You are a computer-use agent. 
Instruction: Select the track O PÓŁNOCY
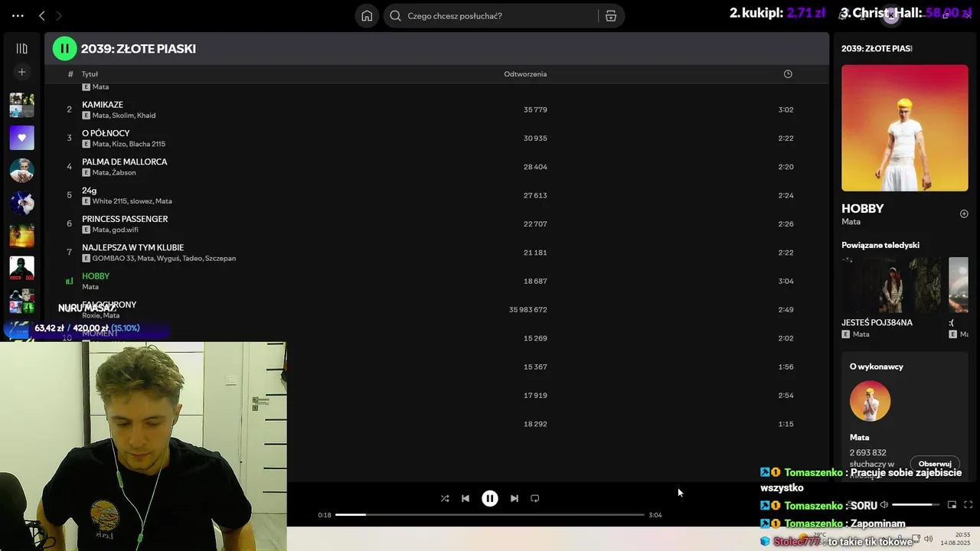click(106, 133)
